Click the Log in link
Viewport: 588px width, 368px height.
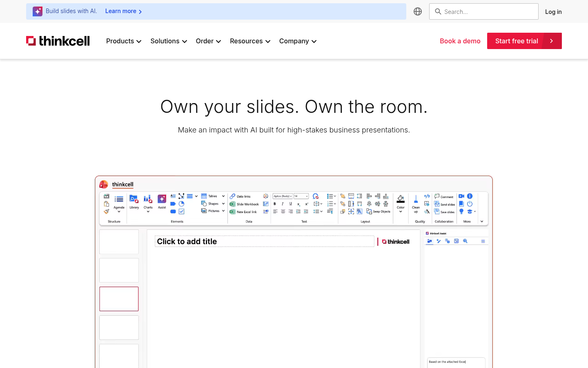(x=553, y=11)
